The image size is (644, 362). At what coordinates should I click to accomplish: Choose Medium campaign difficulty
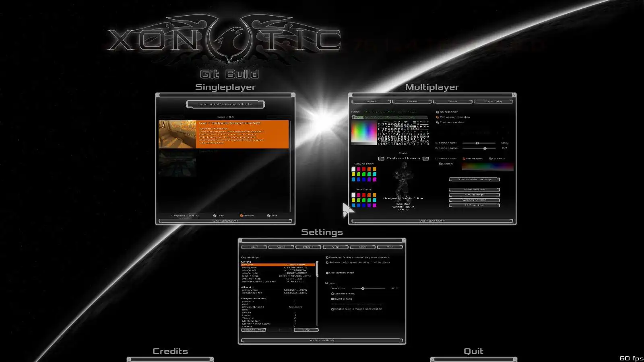click(242, 216)
